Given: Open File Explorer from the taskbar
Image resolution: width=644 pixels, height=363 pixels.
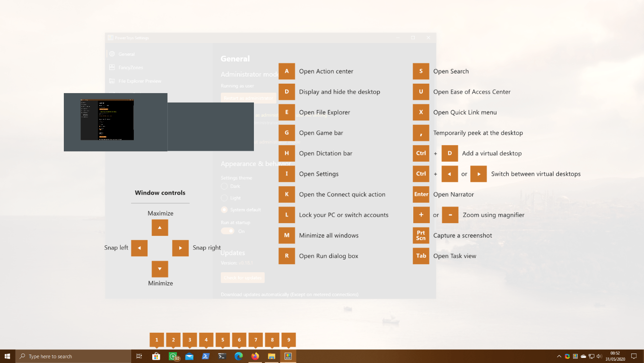Looking at the screenshot, I should coord(271,356).
